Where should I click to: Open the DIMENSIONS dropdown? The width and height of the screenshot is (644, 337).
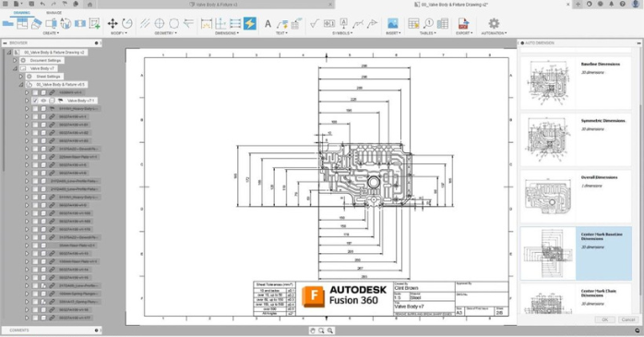coord(227,33)
